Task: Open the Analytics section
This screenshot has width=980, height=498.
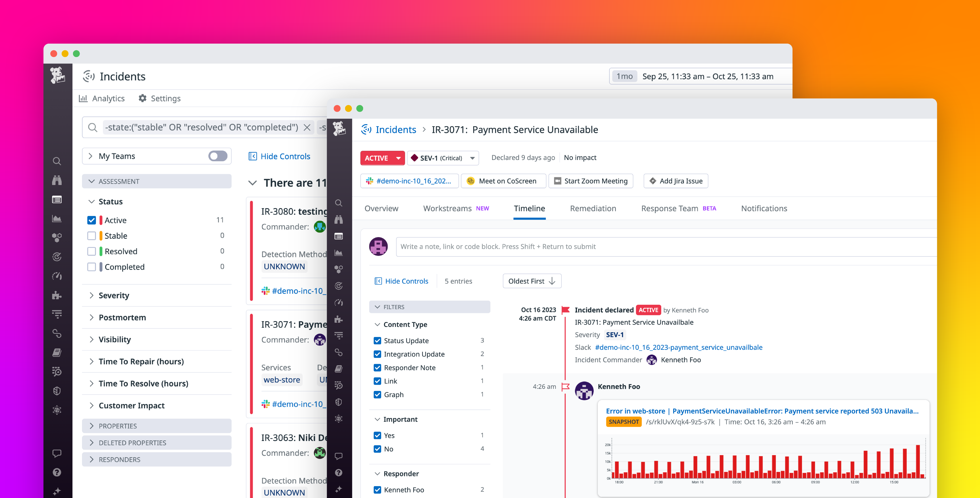Action: tap(102, 98)
